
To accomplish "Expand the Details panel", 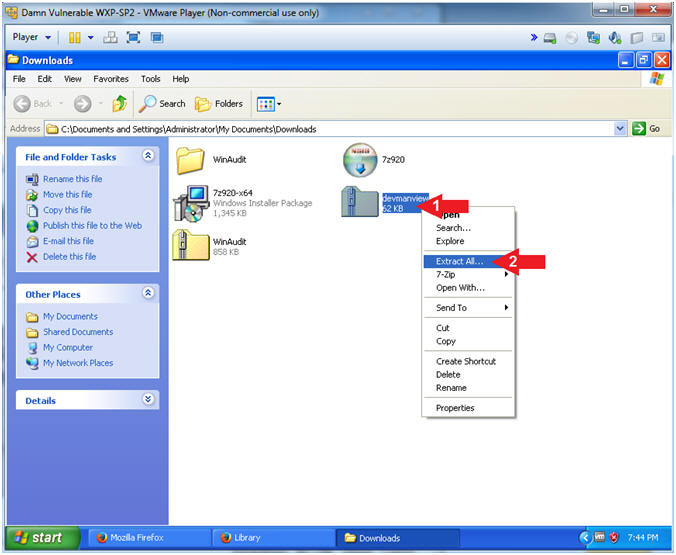I will (148, 399).
